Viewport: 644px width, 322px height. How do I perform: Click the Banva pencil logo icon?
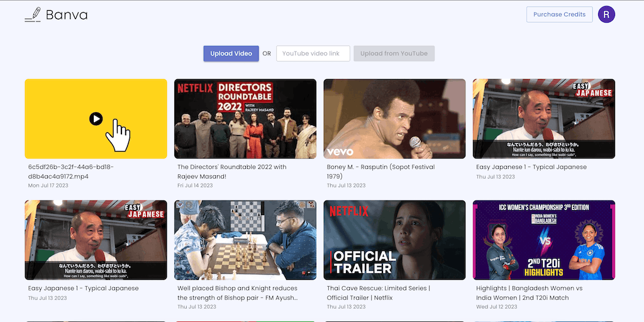click(x=33, y=14)
